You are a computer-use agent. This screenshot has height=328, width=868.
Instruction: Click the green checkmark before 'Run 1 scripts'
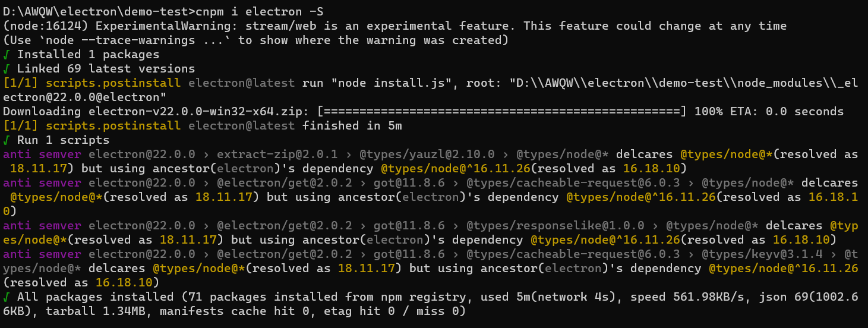point(6,140)
